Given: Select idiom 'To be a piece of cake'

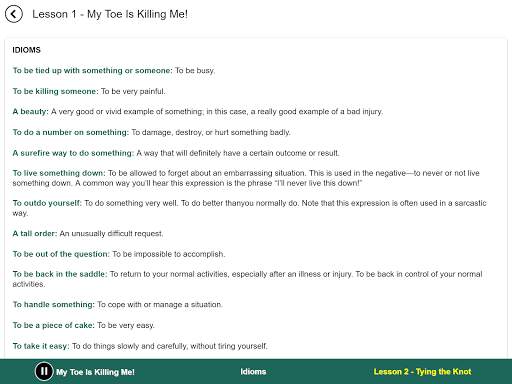Looking at the screenshot, I should click(x=54, y=325).
